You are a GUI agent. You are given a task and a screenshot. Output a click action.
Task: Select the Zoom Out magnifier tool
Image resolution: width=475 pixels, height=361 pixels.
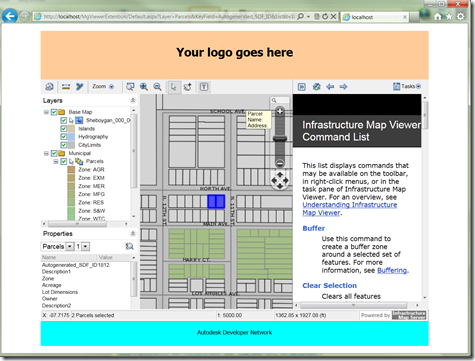pyautogui.click(x=157, y=87)
